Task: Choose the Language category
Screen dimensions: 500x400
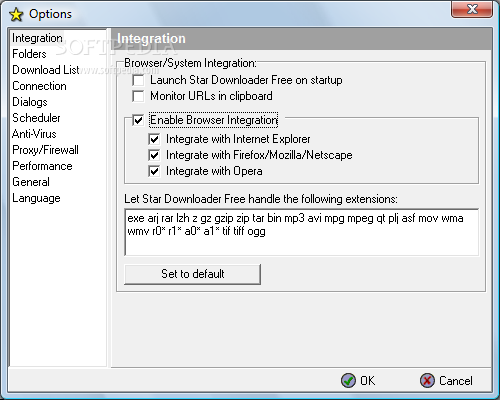Action: [36, 198]
